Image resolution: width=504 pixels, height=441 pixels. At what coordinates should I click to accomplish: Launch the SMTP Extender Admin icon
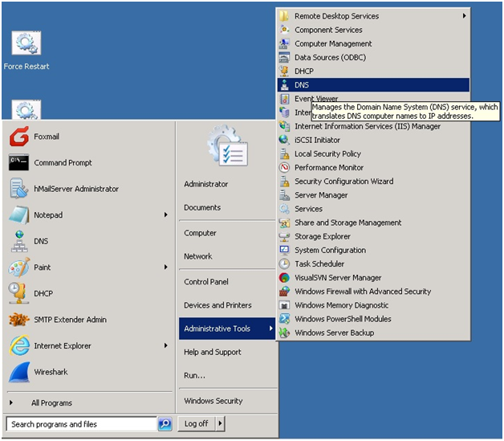tap(19, 320)
